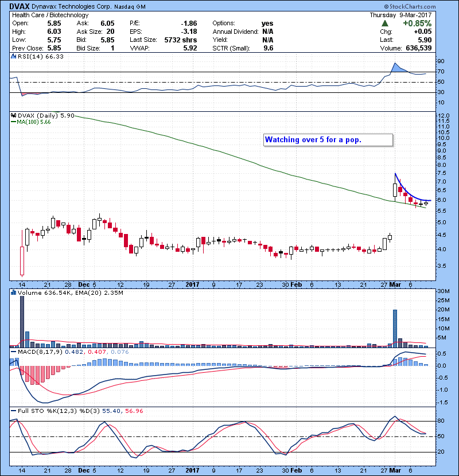Click the SCTR (Small) value 9.6
This screenshot has width=459, height=476.
[x=269, y=48]
